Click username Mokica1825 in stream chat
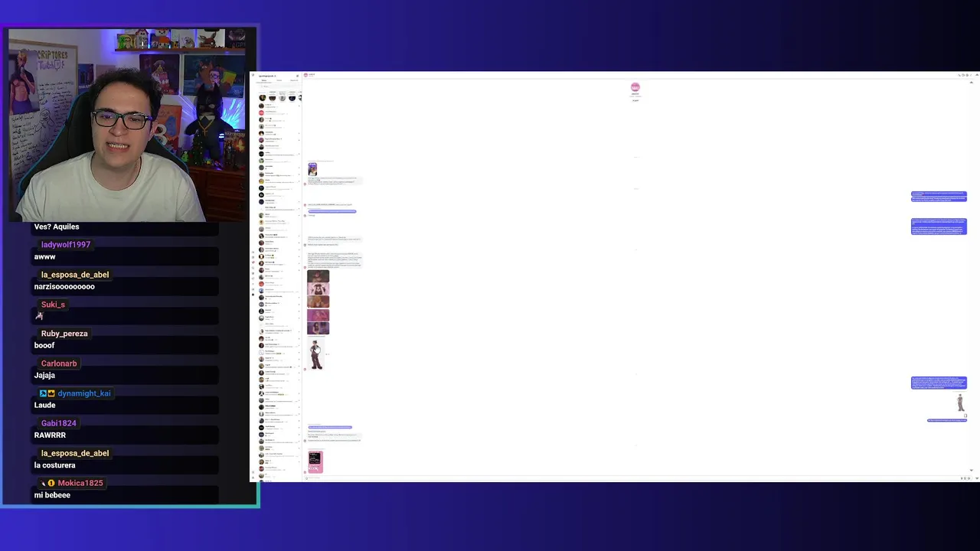Viewport: 980px width, 551px height. pos(80,483)
